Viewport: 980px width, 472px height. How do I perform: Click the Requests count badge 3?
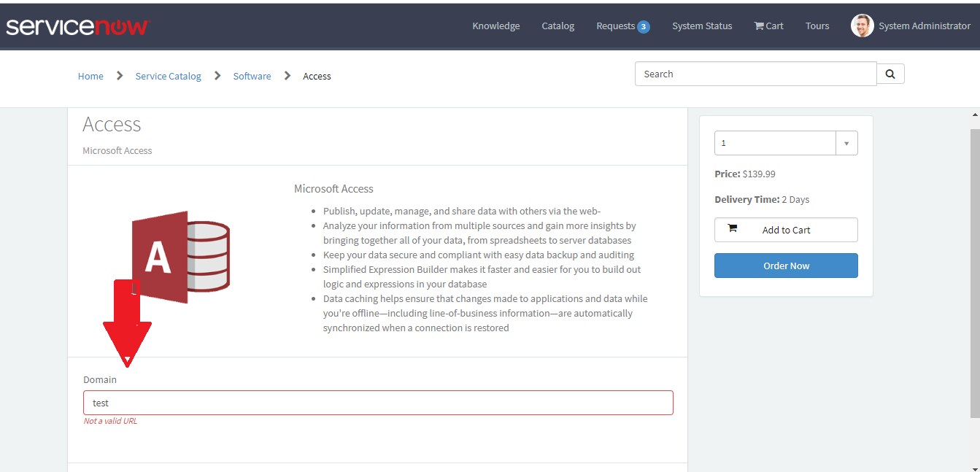pyautogui.click(x=644, y=27)
